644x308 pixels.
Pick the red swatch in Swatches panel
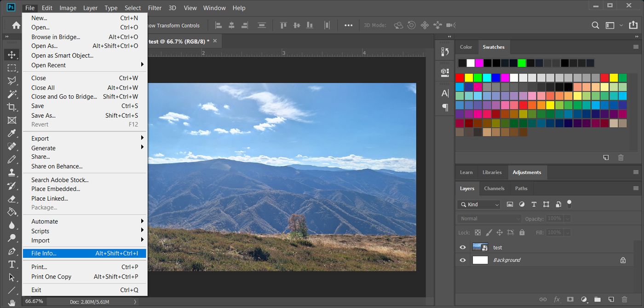(459, 78)
